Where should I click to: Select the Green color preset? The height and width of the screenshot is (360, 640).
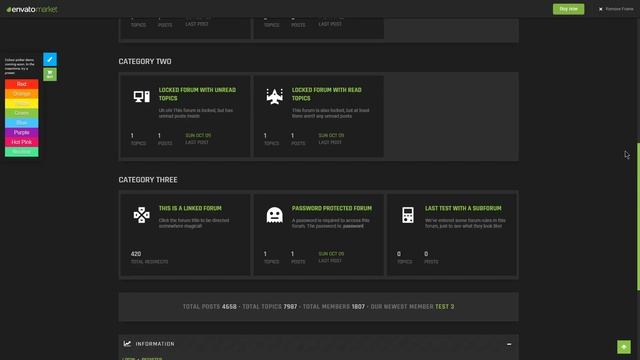click(x=22, y=113)
